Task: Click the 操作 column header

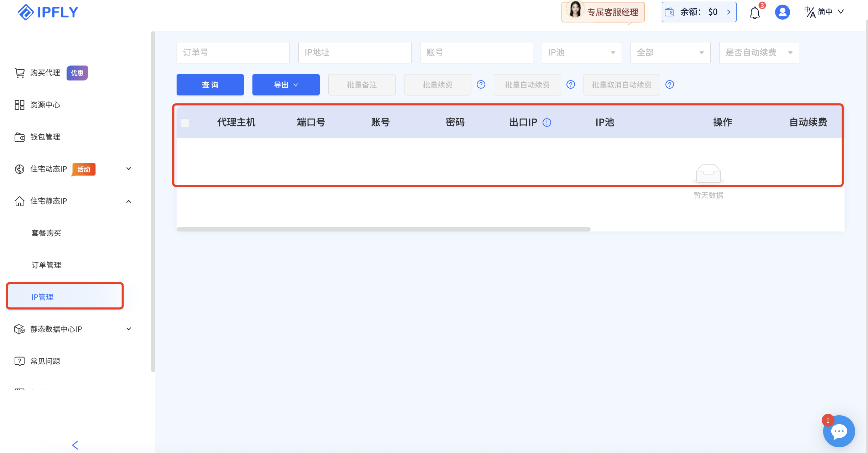Action: 723,123
